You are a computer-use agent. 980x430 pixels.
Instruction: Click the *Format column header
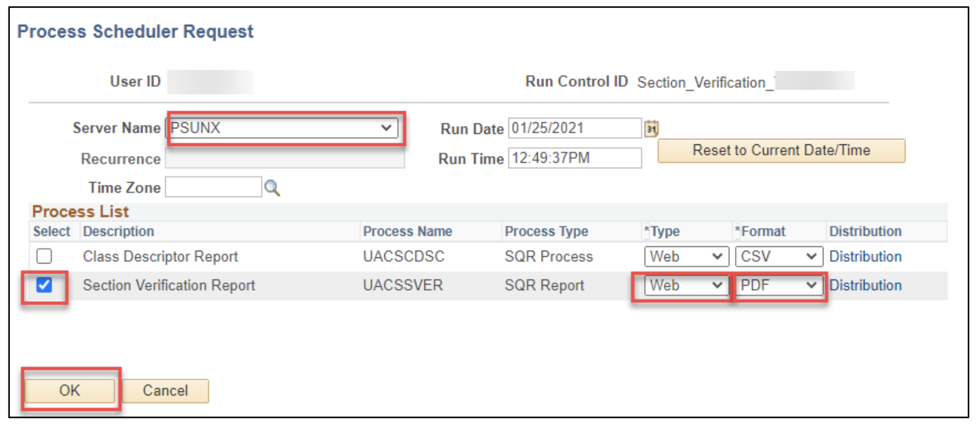point(760,232)
